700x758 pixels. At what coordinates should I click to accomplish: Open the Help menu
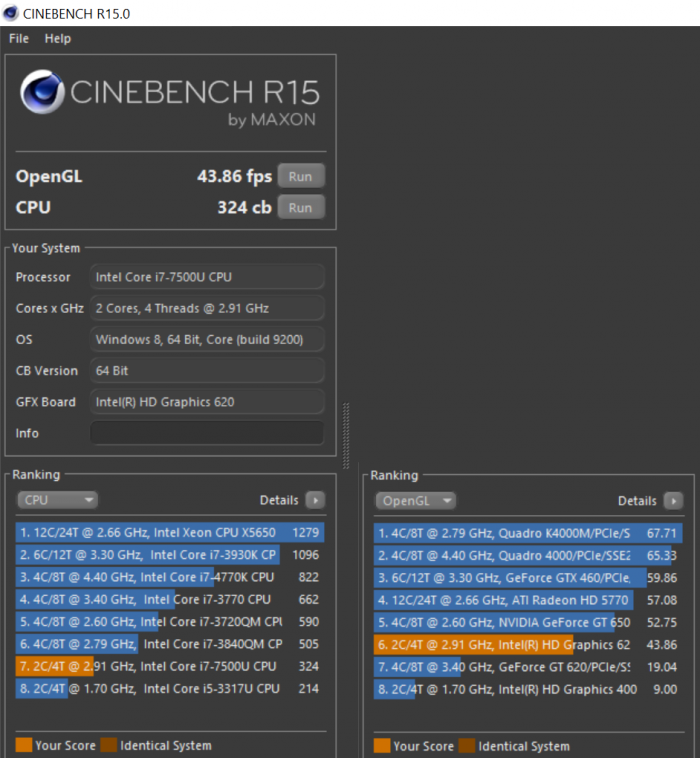[x=58, y=38]
